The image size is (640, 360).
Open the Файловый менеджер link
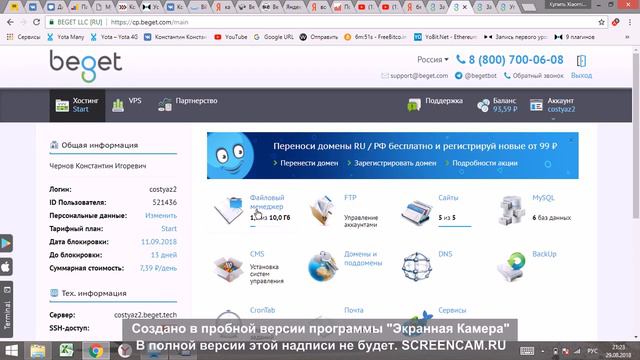coord(267,202)
